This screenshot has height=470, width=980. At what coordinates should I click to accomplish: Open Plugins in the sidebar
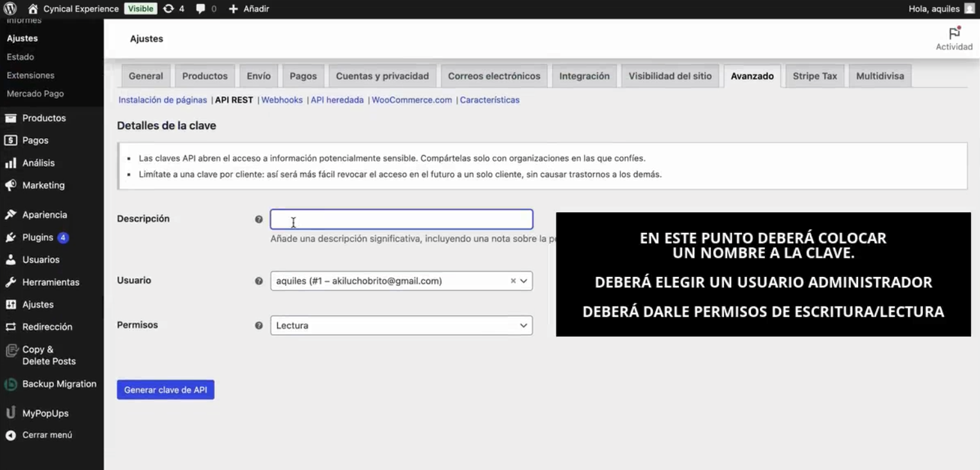point(38,237)
